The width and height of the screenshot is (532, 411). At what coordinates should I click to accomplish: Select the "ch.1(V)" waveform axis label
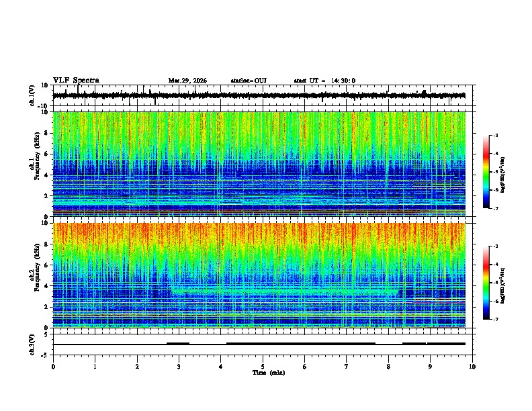click(32, 95)
